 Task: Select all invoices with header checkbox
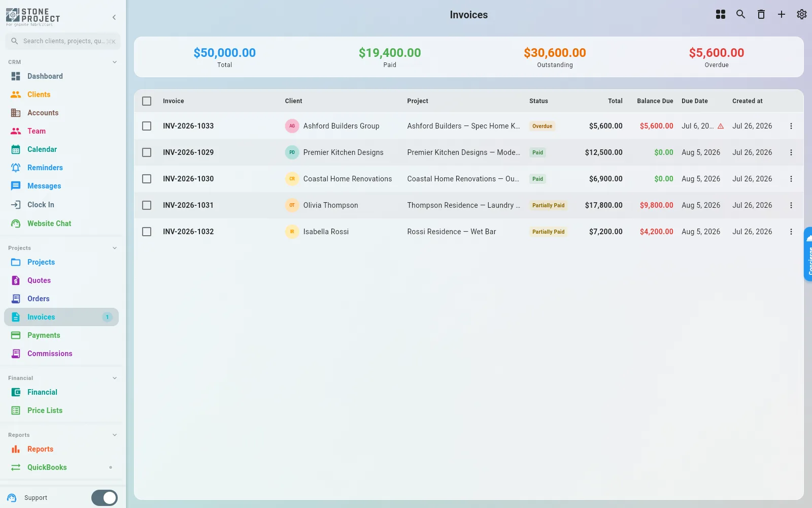(x=147, y=101)
